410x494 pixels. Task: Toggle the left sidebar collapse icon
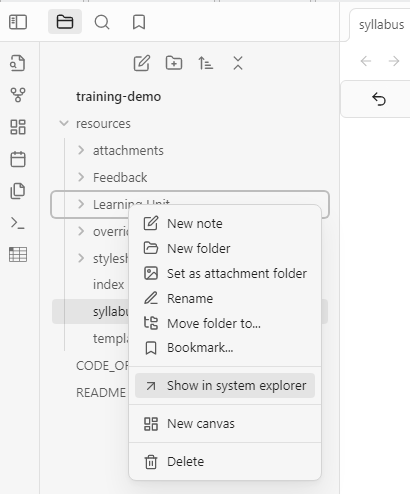[18, 22]
